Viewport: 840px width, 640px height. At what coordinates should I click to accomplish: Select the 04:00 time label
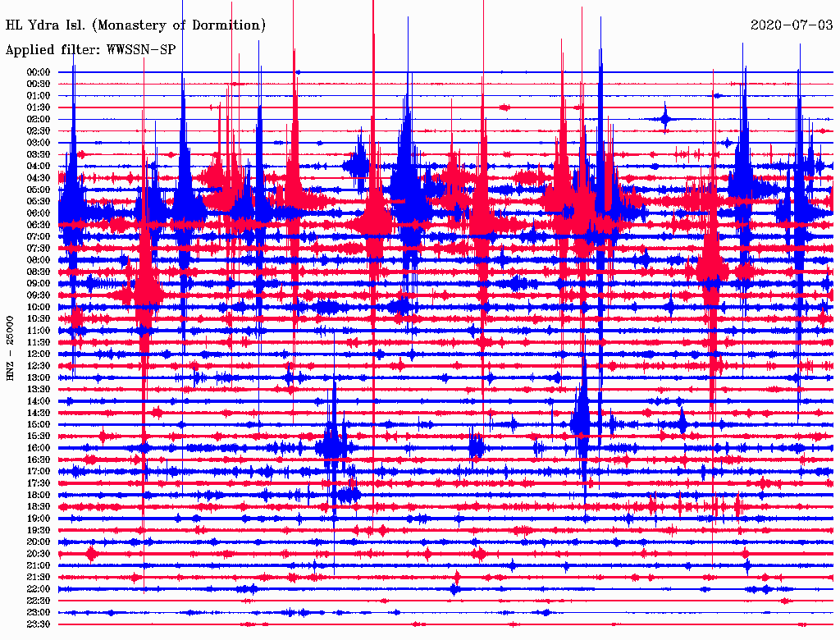click(x=39, y=167)
